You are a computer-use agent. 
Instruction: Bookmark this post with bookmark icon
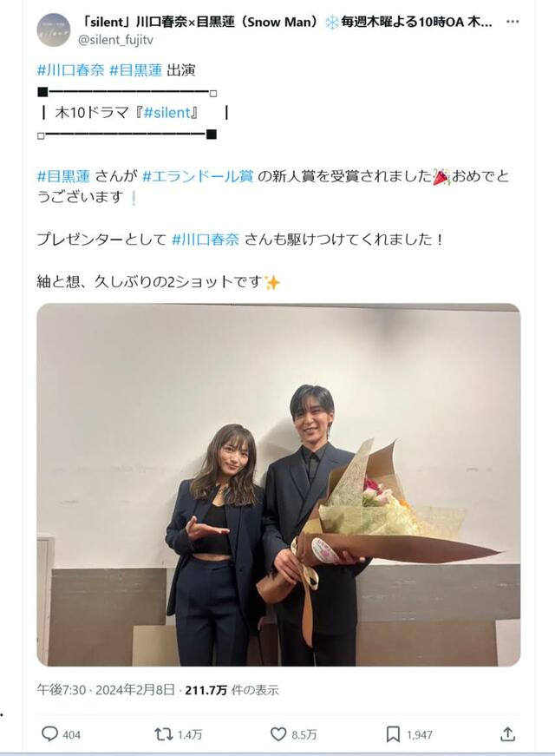(x=393, y=734)
